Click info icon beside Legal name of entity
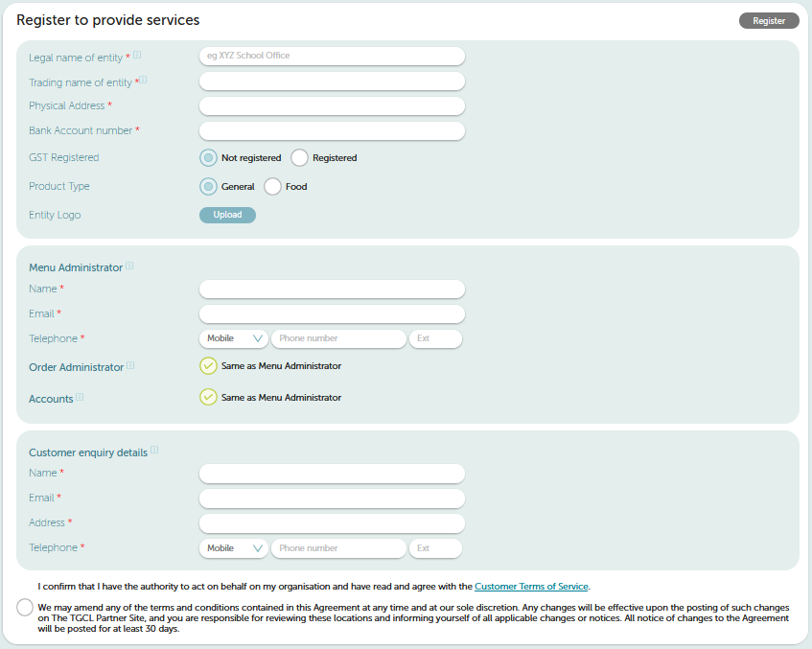 pyautogui.click(x=137, y=55)
